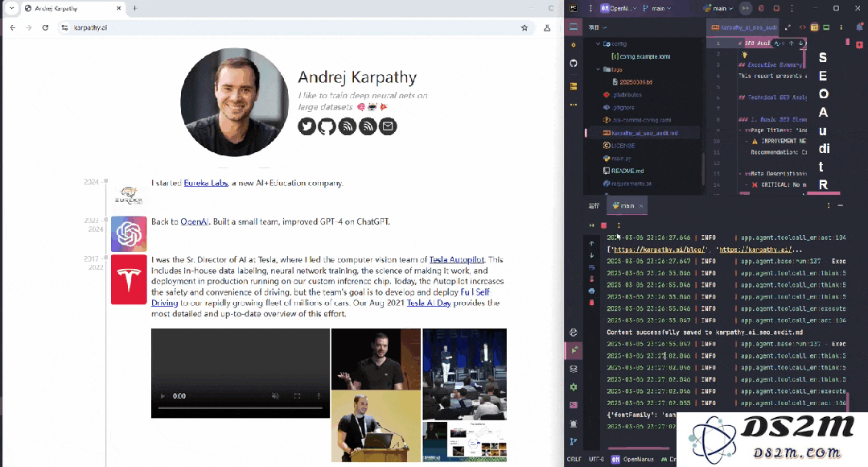Image resolution: width=868 pixels, height=467 pixels.
Task: Show more tool windows via the ellipsis icon
Action: [574, 104]
